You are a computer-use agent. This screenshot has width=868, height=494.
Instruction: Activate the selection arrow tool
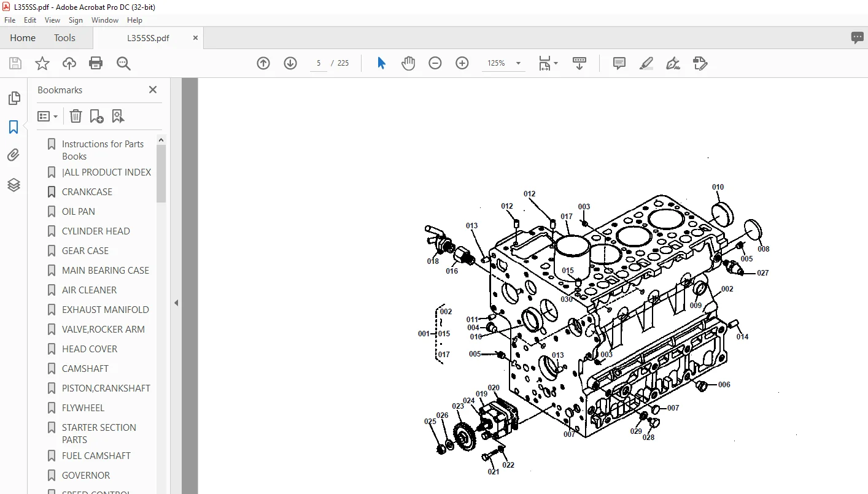coord(381,63)
